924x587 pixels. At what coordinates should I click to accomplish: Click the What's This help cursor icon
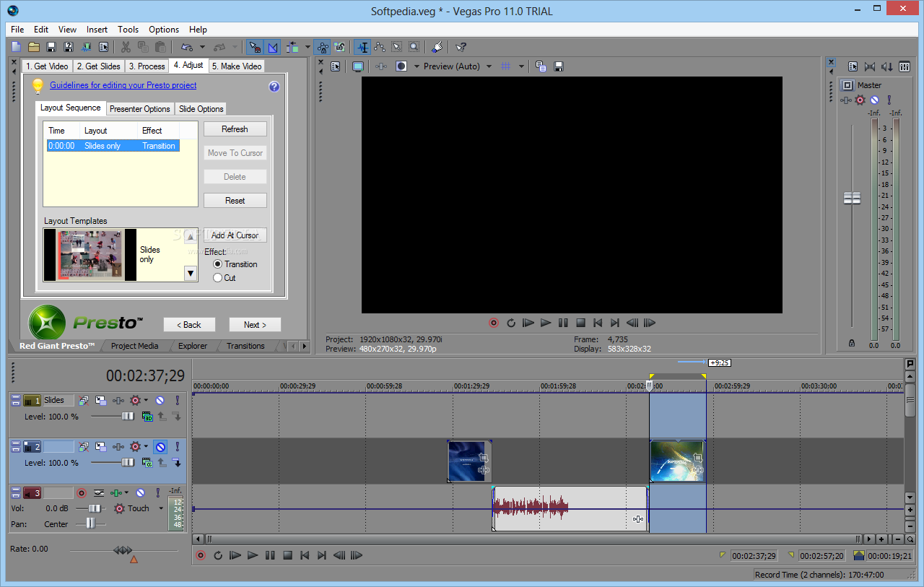point(461,47)
